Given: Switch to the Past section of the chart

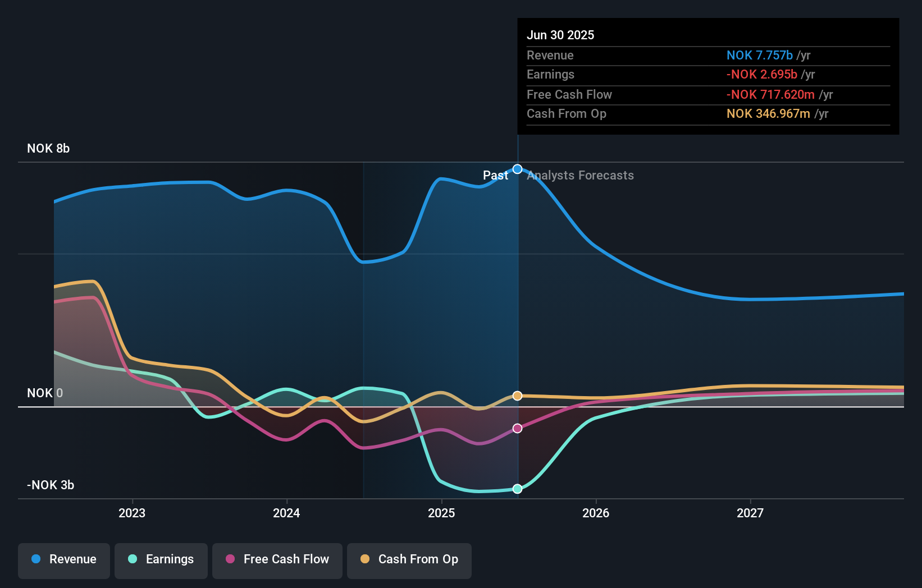Looking at the screenshot, I should pyautogui.click(x=496, y=175).
